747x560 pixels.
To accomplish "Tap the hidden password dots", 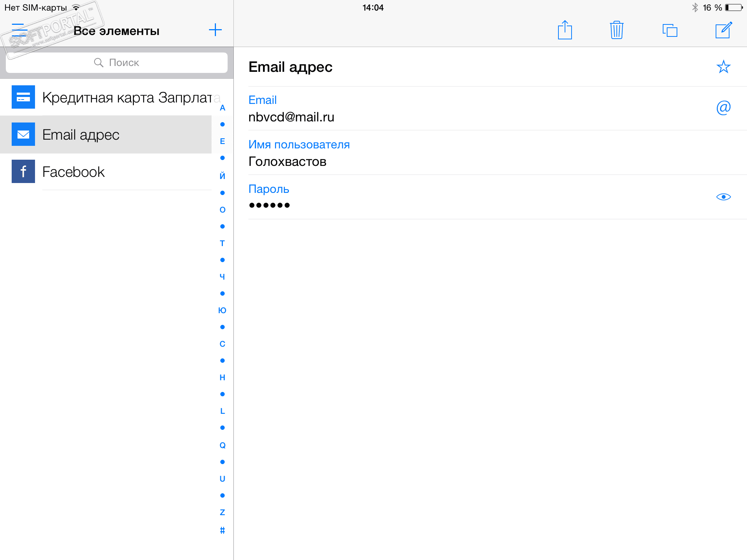I will (x=269, y=205).
